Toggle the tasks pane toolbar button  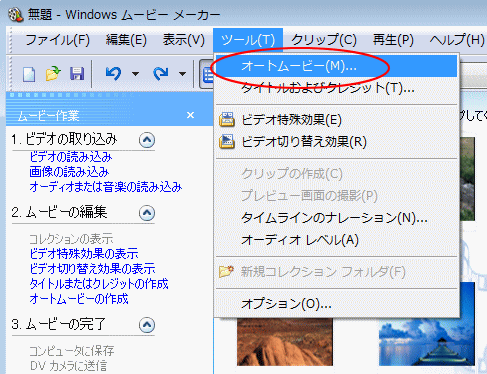click(207, 74)
